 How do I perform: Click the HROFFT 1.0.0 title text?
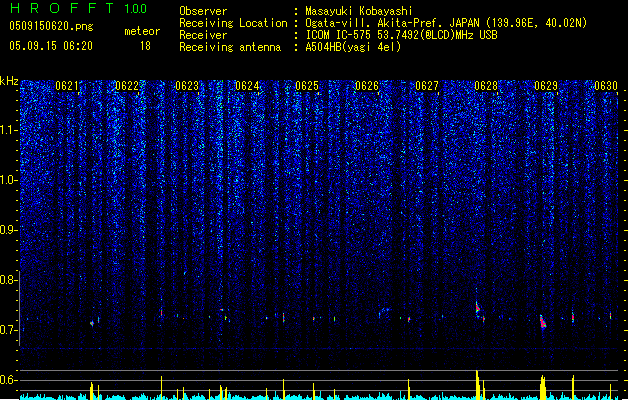(x=78, y=8)
